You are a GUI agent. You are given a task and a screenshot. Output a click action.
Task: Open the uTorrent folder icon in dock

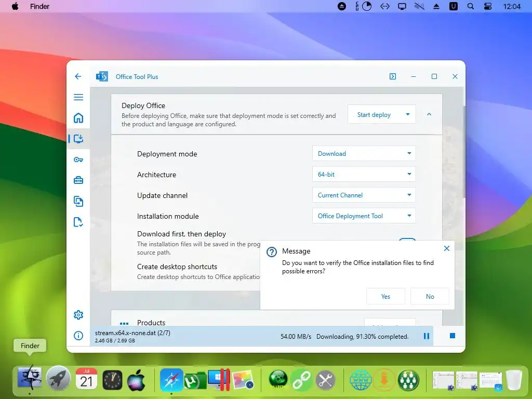click(195, 380)
